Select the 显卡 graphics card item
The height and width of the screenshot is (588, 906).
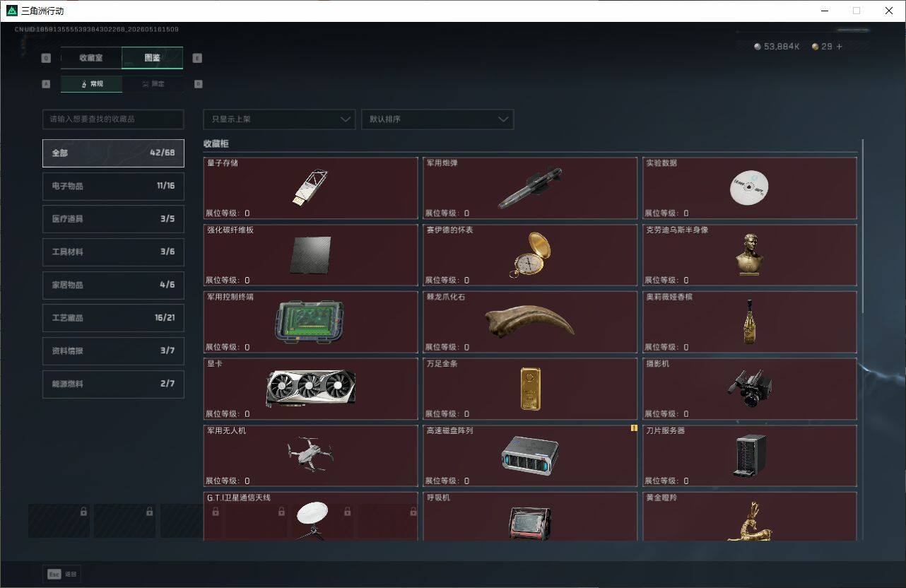tap(310, 389)
